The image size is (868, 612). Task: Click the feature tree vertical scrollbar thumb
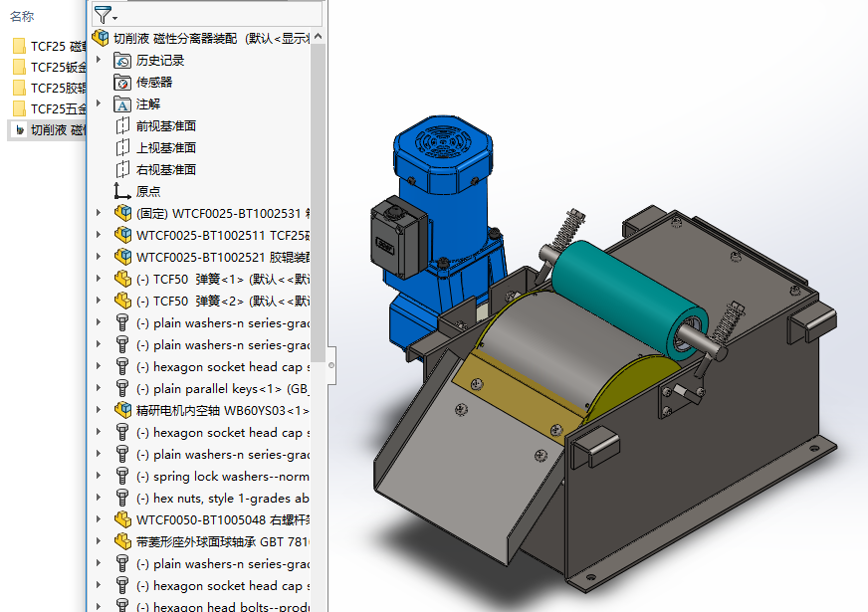coord(318,203)
